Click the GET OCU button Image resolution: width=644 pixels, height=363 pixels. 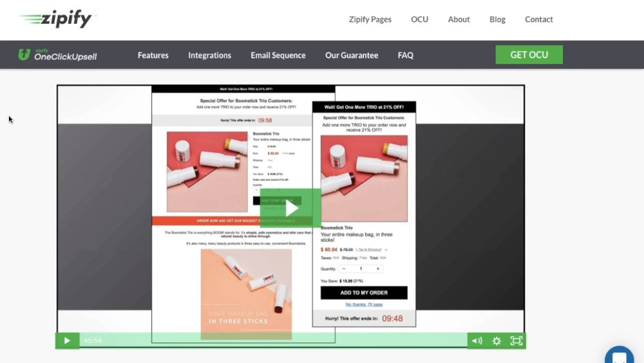(529, 55)
